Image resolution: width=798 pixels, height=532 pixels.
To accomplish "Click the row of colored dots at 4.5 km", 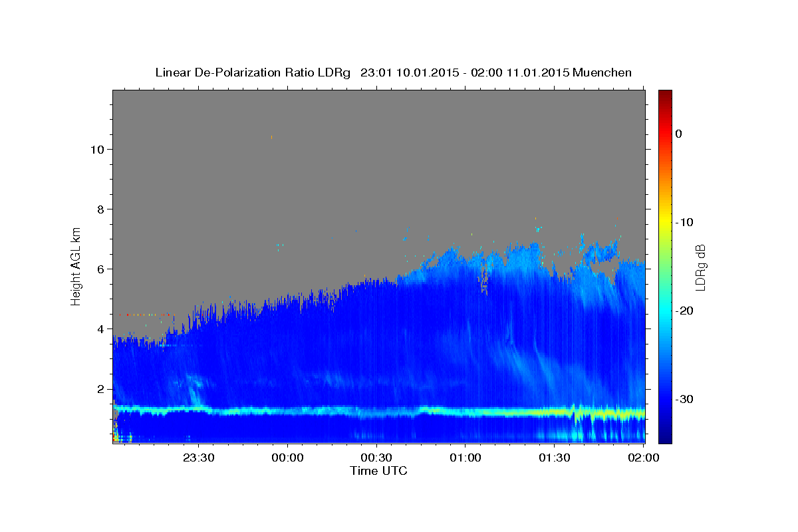I will pyautogui.click(x=146, y=315).
